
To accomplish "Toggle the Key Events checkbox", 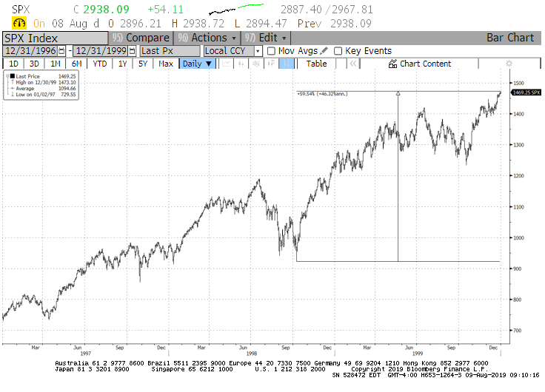I will (x=338, y=51).
